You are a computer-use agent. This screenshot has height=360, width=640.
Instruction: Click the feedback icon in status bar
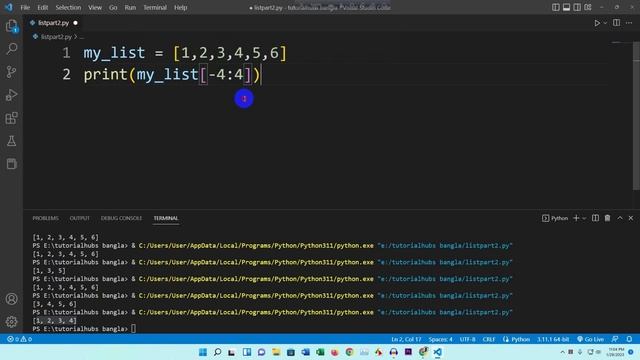pyautogui.click(x=615, y=339)
